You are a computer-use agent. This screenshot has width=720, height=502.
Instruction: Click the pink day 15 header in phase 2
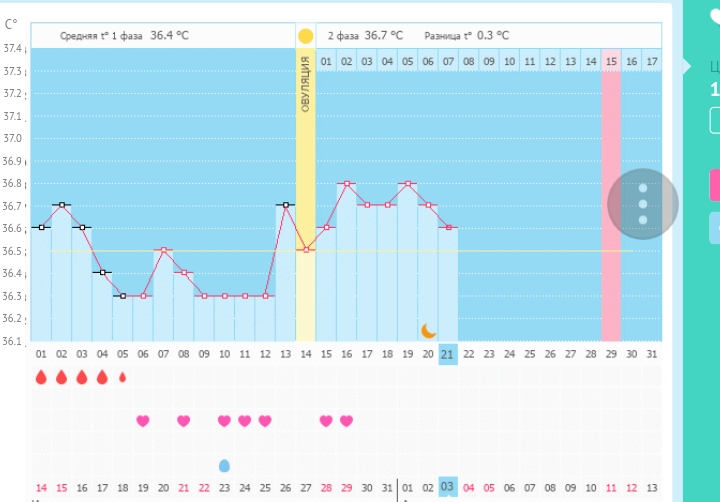point(611,62)
